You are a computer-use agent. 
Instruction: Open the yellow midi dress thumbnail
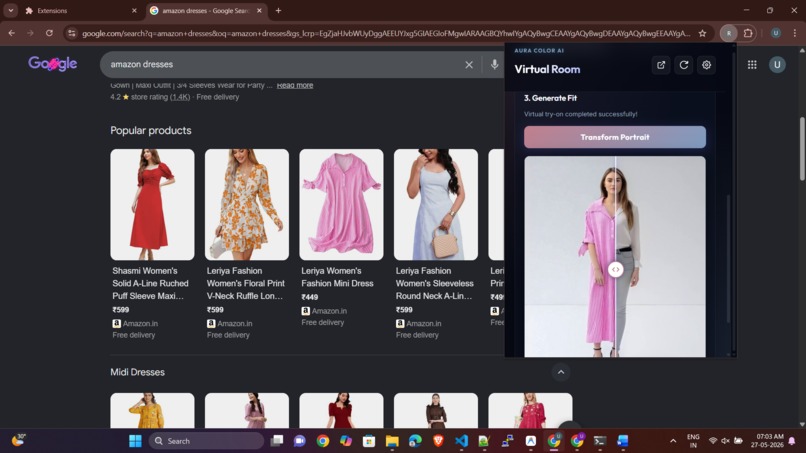[x=152, y=410]
